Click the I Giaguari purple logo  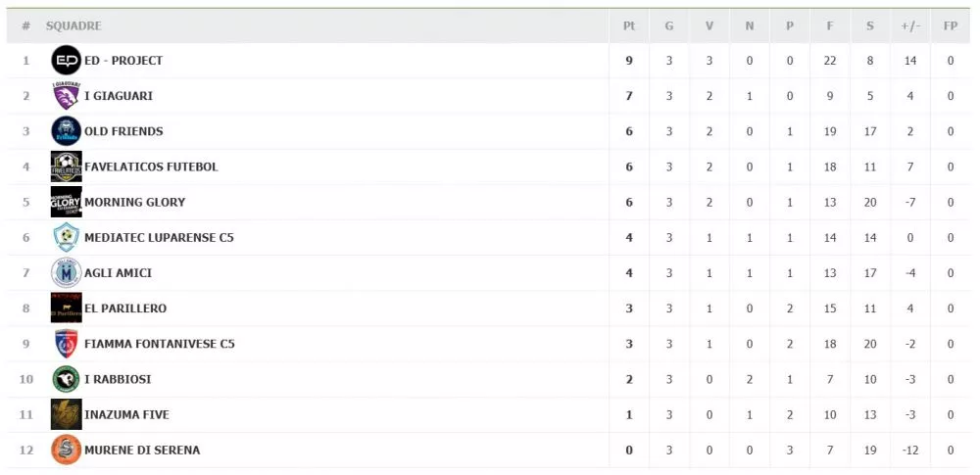[67, 96]
